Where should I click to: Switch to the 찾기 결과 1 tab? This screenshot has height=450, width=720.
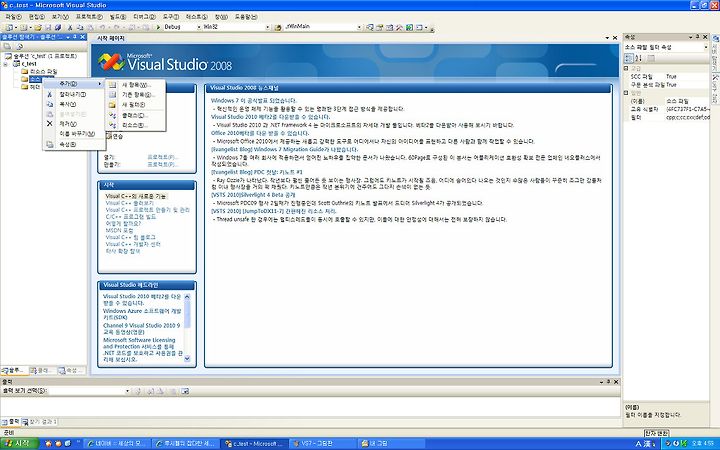pos(39,422)
